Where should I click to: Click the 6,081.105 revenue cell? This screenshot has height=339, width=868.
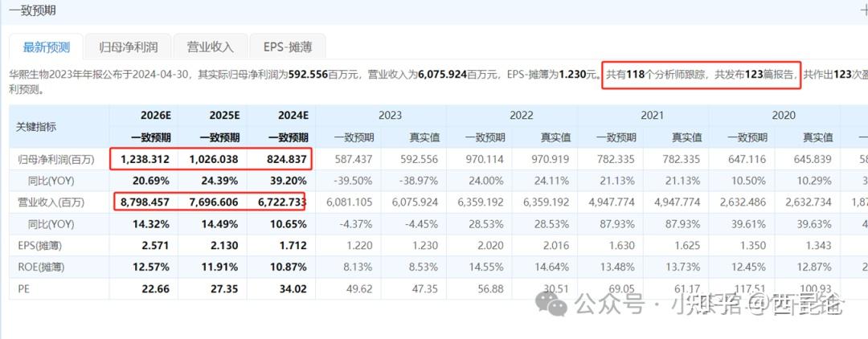(349, 202)
